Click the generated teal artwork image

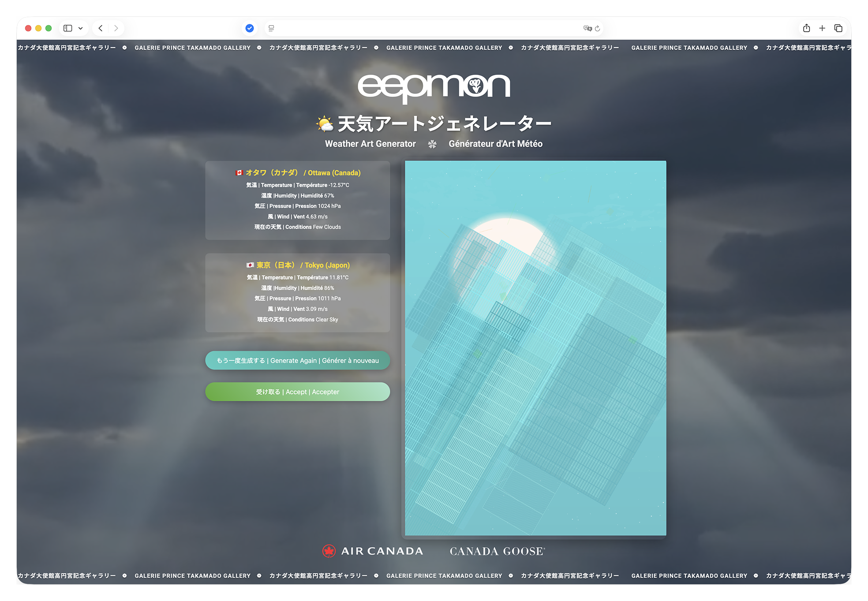[535, 348]
